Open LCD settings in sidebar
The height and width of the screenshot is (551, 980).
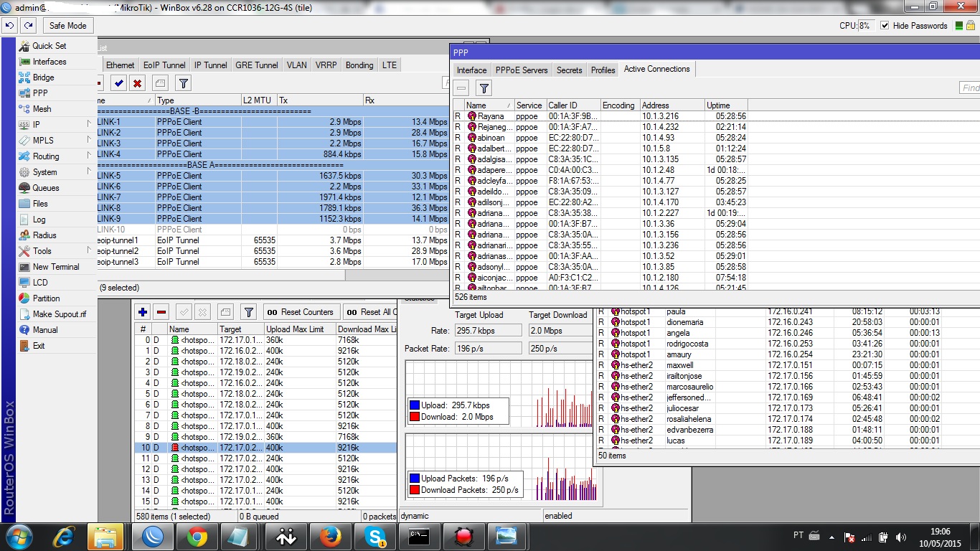40,283
